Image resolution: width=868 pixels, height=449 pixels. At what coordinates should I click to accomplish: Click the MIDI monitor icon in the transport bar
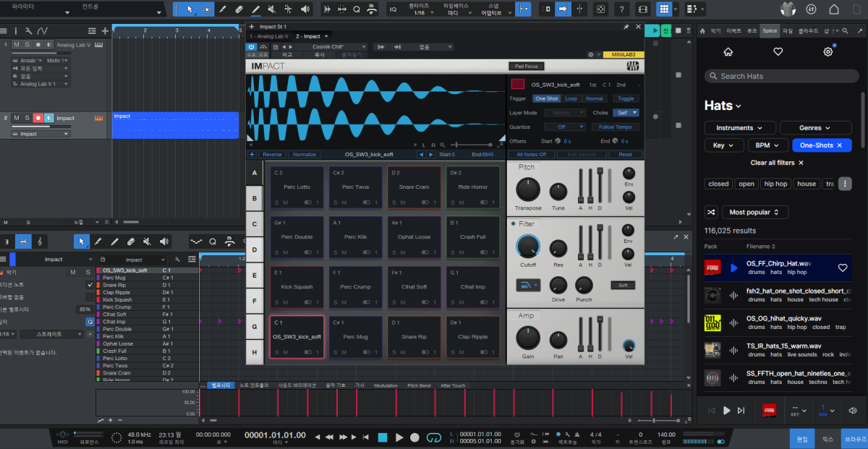(x=63, y=437)
